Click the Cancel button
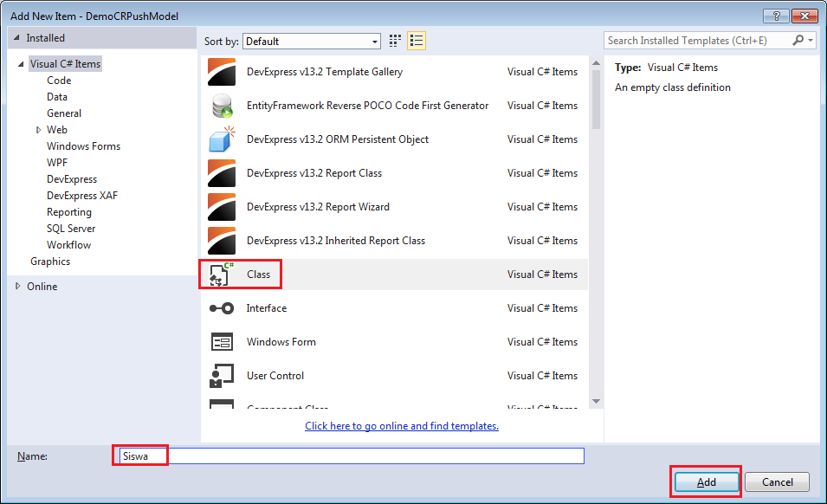Viewport: 827px width, 504px height. click(777, 481)
